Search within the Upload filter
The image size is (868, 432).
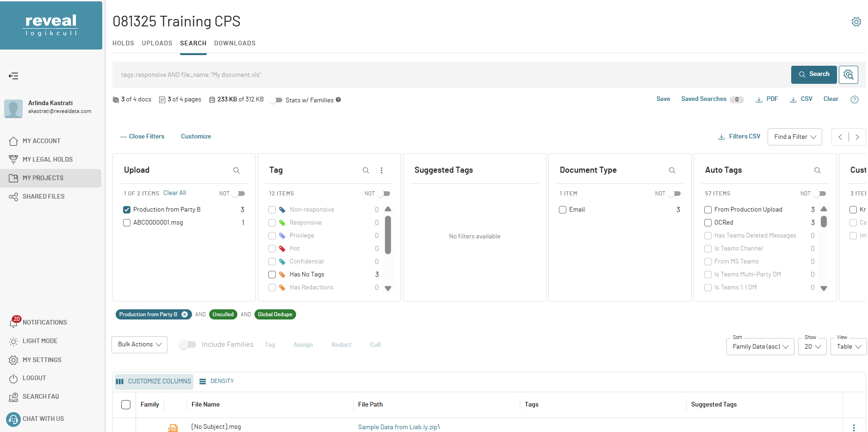236,170
